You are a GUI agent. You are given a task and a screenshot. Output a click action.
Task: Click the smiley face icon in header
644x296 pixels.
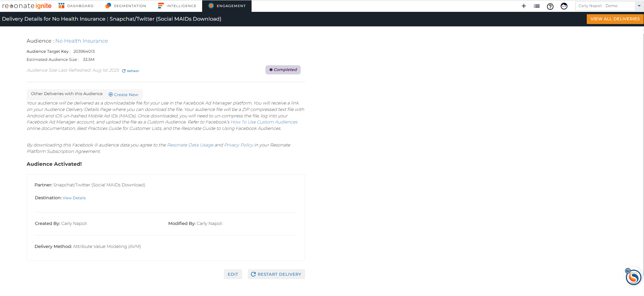click(564, 6)
